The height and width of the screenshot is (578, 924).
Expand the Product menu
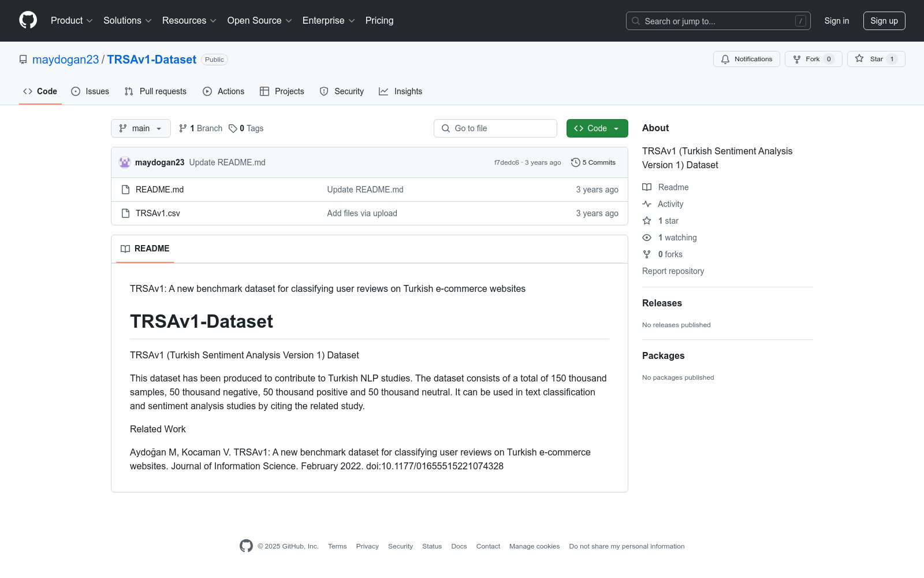(x=72, y=21)
